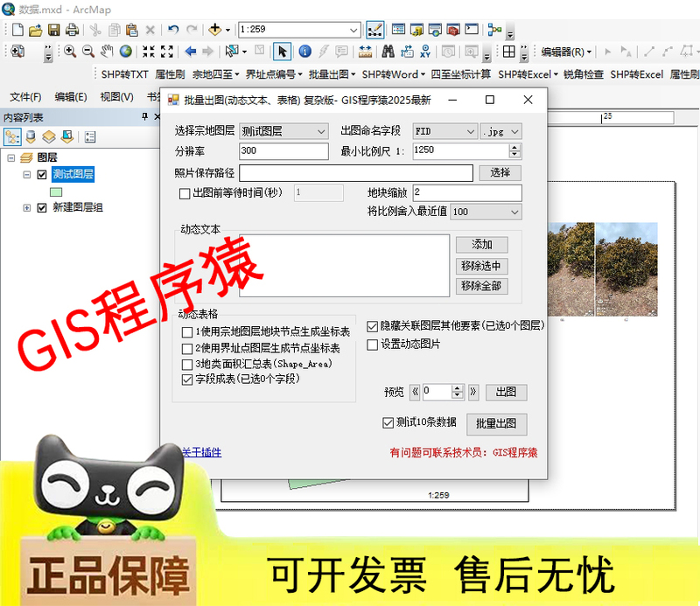Open the 关于插件 link

pos(202,452)
